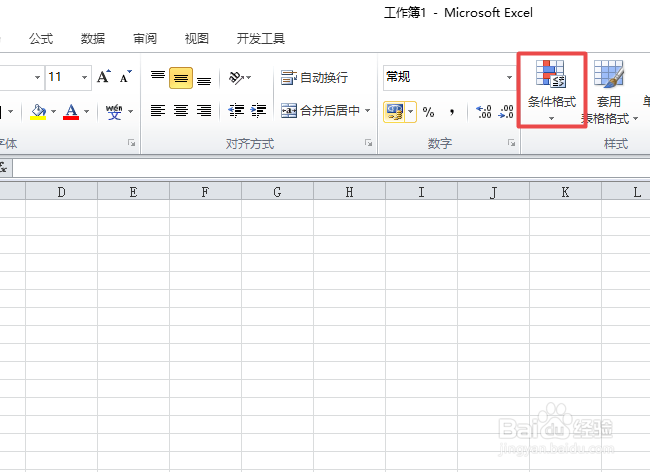Switch to the 公式 tab
The height and width of the screenshot is (472, 650).
pos(41,39)
